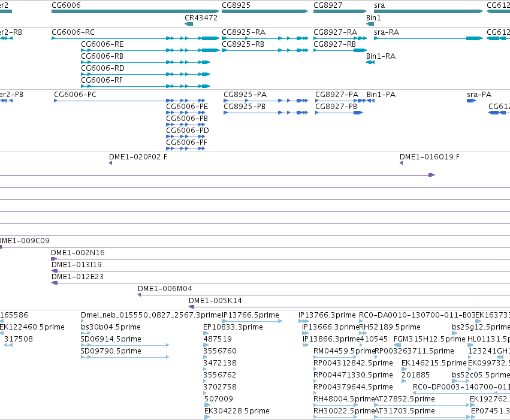Select BAC clone DME1-013I19

coord(77,265)
